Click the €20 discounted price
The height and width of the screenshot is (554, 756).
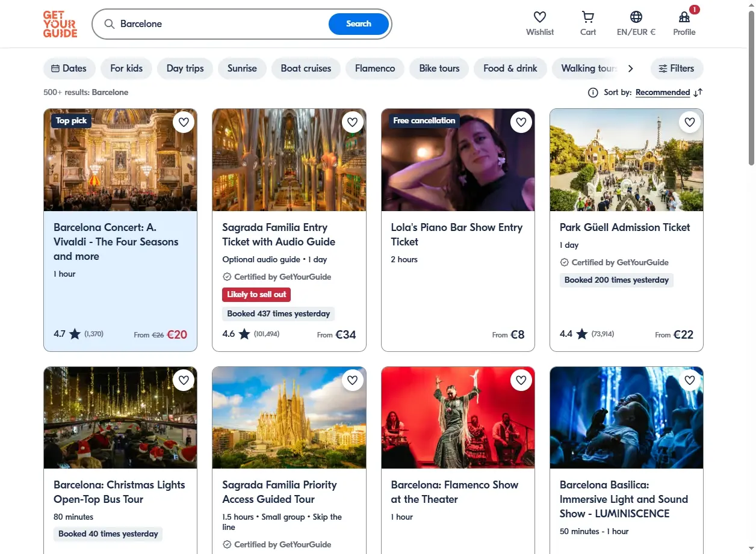[177, 334]
